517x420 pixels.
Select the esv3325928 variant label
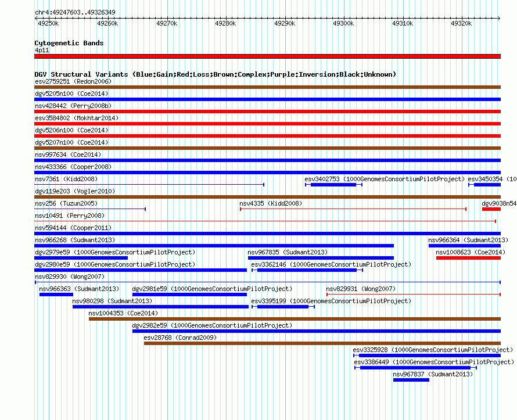coord(433,350)
